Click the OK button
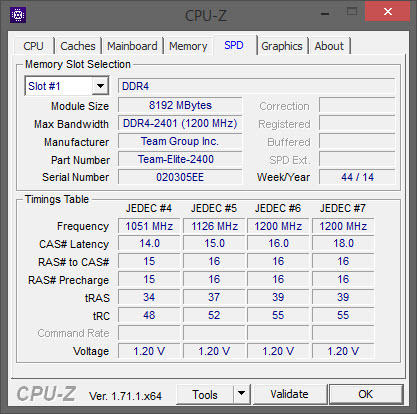Viewport: 417px width, 414px height. pos(366,394)
